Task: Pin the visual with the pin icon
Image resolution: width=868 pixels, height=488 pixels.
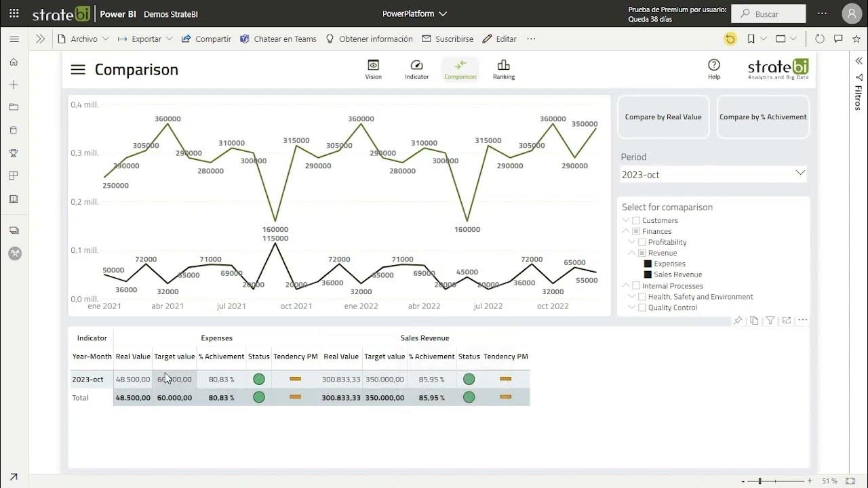Action: click(738, 321)
